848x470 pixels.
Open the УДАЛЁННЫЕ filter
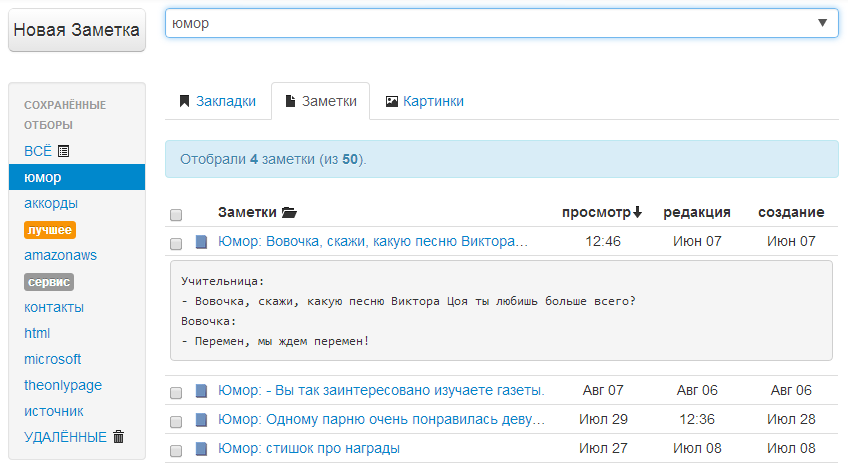(x=65, y=437)
